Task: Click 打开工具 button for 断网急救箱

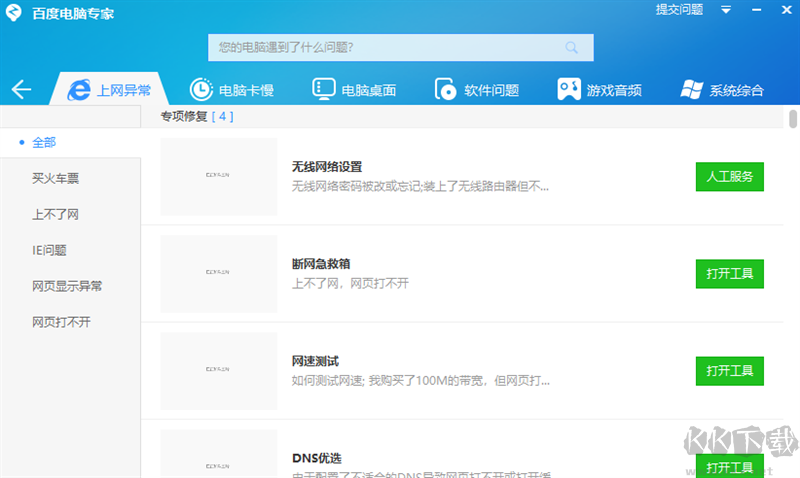Action: click(x=729, y=274)
